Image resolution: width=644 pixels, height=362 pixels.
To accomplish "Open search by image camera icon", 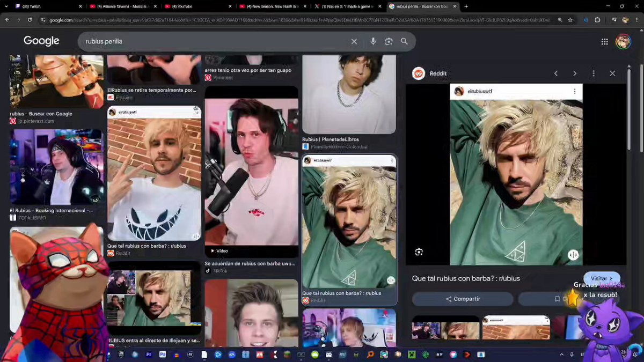I will point(389,41).
